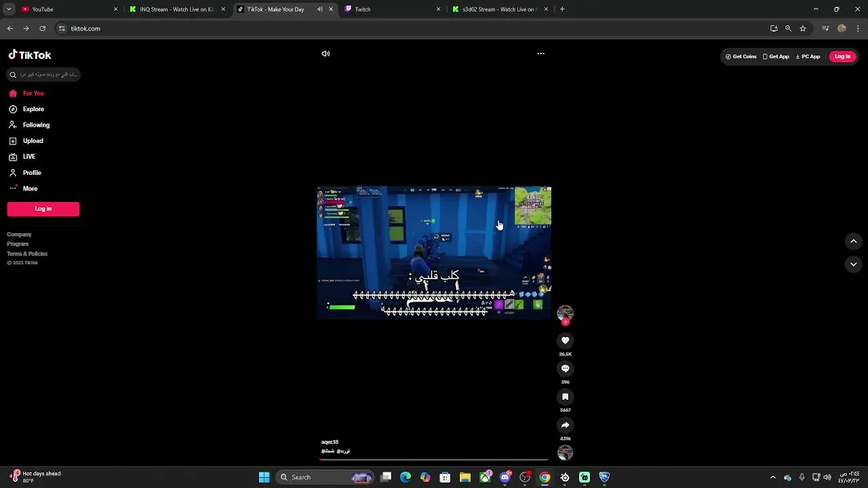The height and width of the screenshot is (488, 868).
Task: Click the spinning music disc thumbnail
Action: pyautogui.click(x=565, y=453)
